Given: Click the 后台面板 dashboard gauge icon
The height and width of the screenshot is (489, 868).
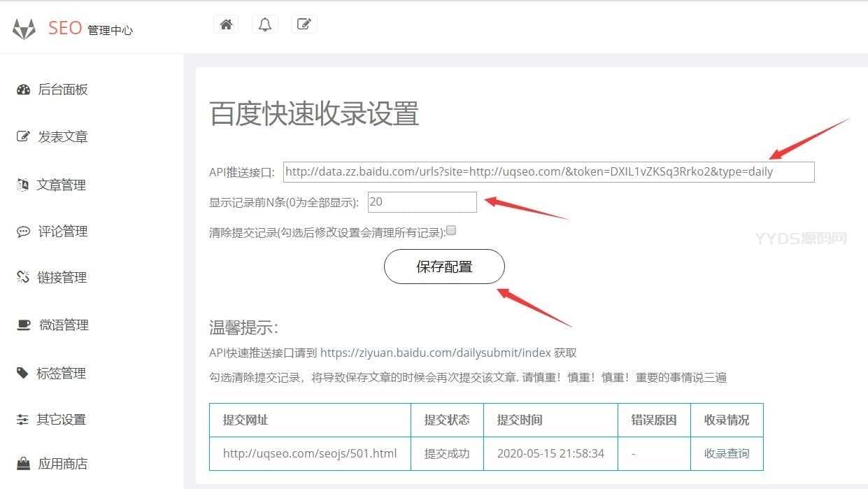Looking at the screenshot, I should [23, 90].
